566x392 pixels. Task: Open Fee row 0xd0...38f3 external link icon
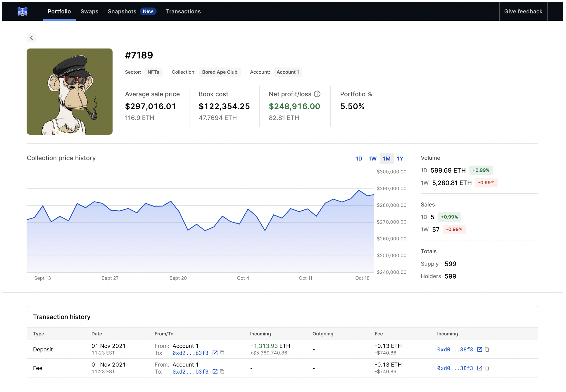(480, 368)
